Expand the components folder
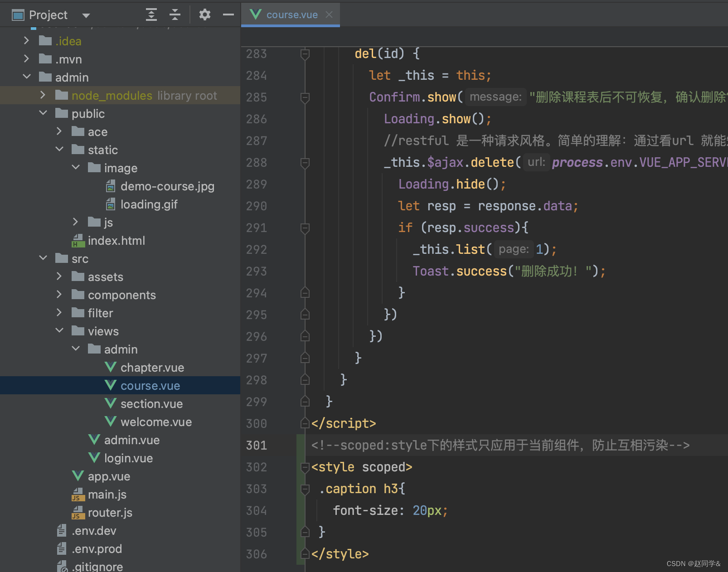The width and height of the screenshot is (728, 572). [x=59, y=295]
